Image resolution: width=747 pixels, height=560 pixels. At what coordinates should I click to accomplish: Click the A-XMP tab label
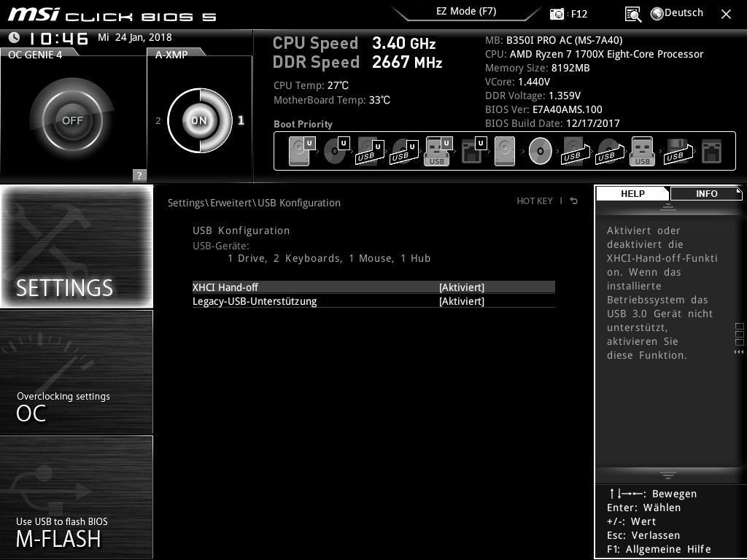click(171, 55)
